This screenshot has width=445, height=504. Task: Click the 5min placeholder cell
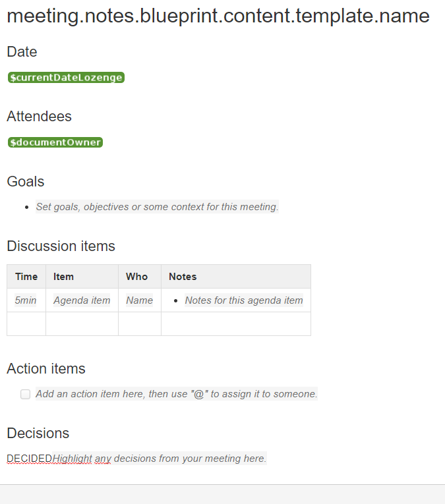tap(26, 300)
